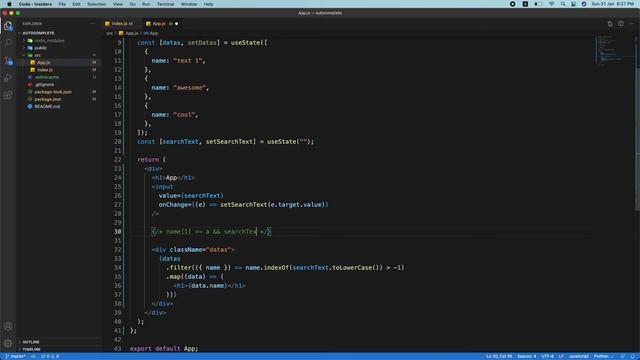Open package-lock.json in explorer
The height and width of the screenshot is (360, 640).
(53, 92)
